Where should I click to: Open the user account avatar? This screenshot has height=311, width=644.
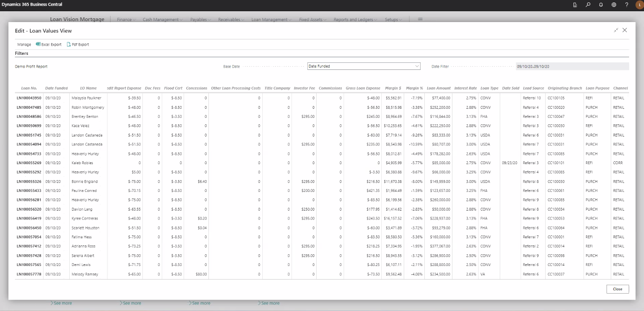point(638,4)
